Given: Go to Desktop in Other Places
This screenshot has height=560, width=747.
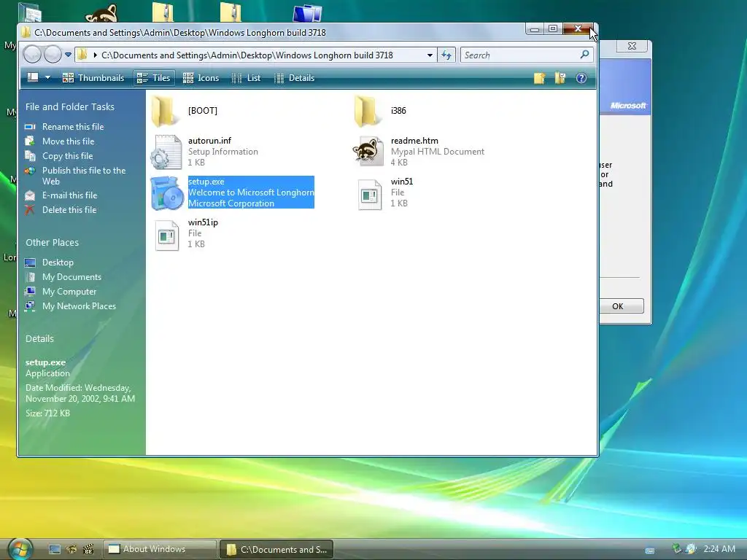Looking at the screenshot, I should click(x=58, y=262).
